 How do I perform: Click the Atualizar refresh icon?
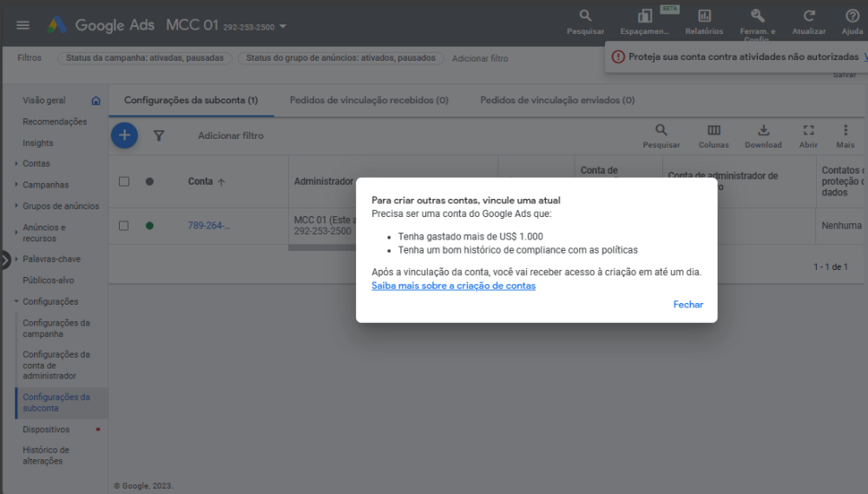(x=809, y=16)
